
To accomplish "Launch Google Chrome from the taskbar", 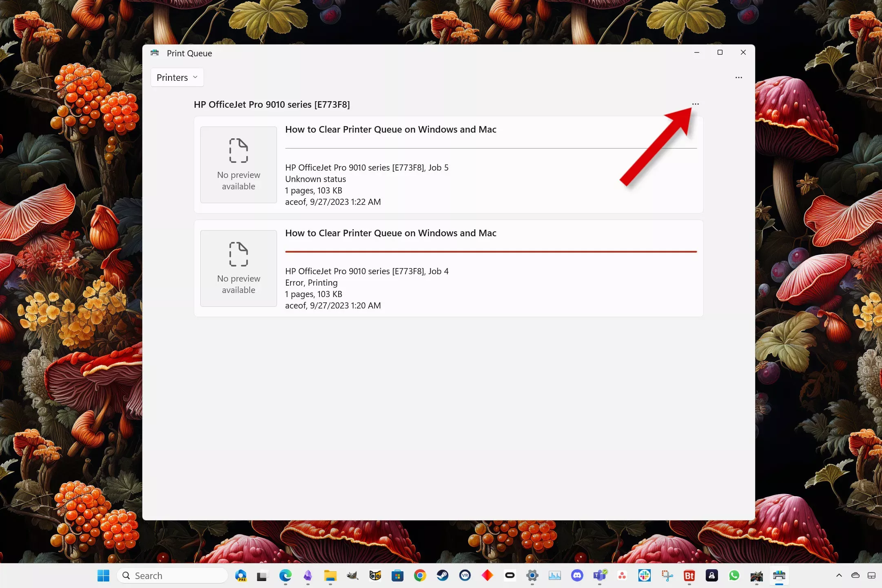I will [x=420, y=575].
